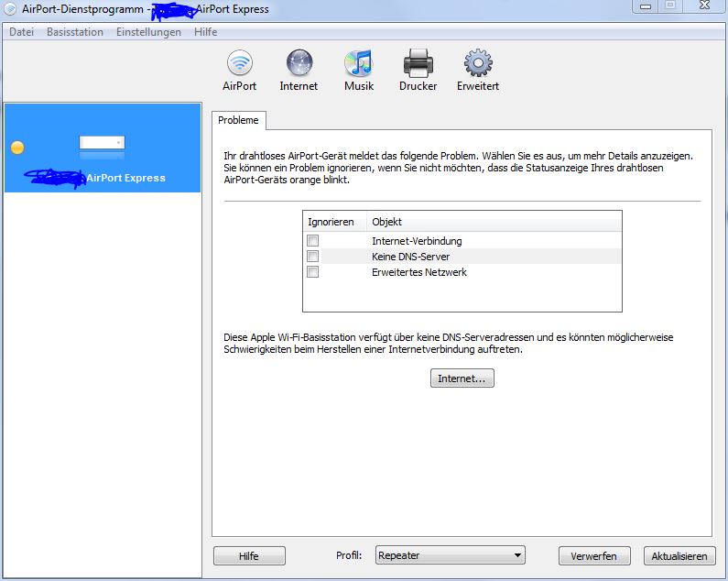Select the Probleme tab
This screenshot has width=728, height=581.
[x=238, y=120]
